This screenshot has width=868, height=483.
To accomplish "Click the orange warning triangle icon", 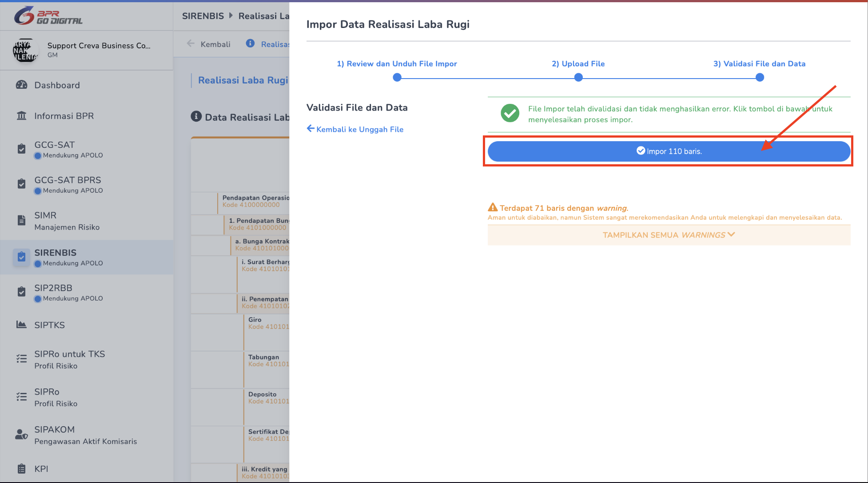I will (493, 207).
